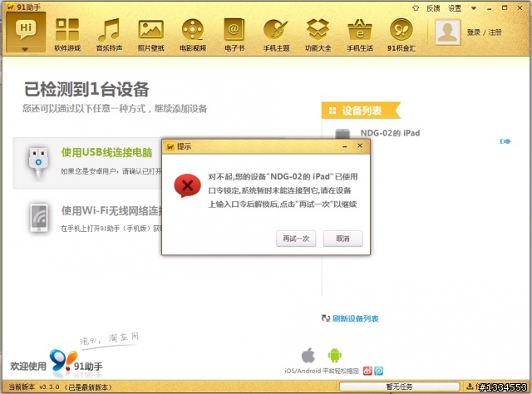
Task: Click the Apple iOS logo
Action: [x=308, y=355]
